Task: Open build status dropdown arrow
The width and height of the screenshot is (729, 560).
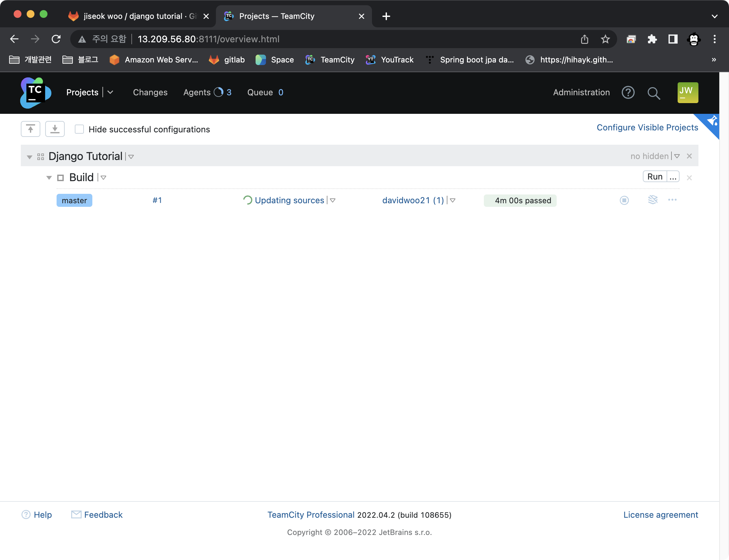Action: point(333,200)
